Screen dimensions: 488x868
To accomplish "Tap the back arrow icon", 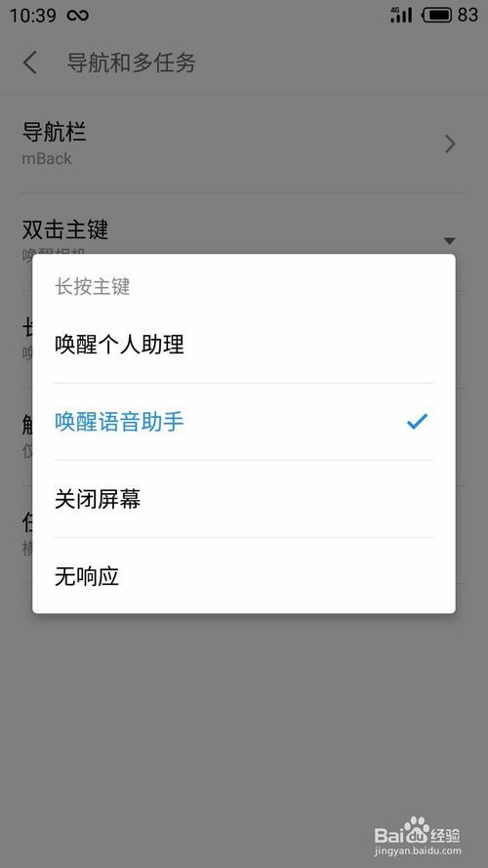I will coord(30,62).
